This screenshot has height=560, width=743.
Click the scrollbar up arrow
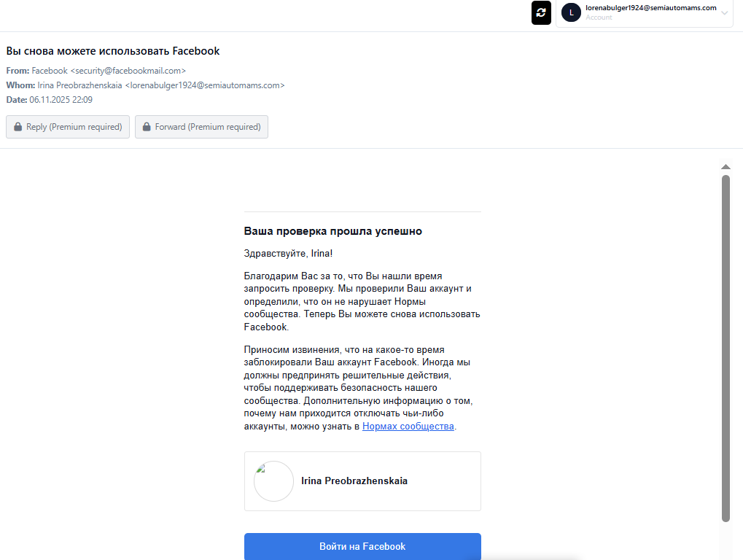pyautogui.click(x=726, y=167)
